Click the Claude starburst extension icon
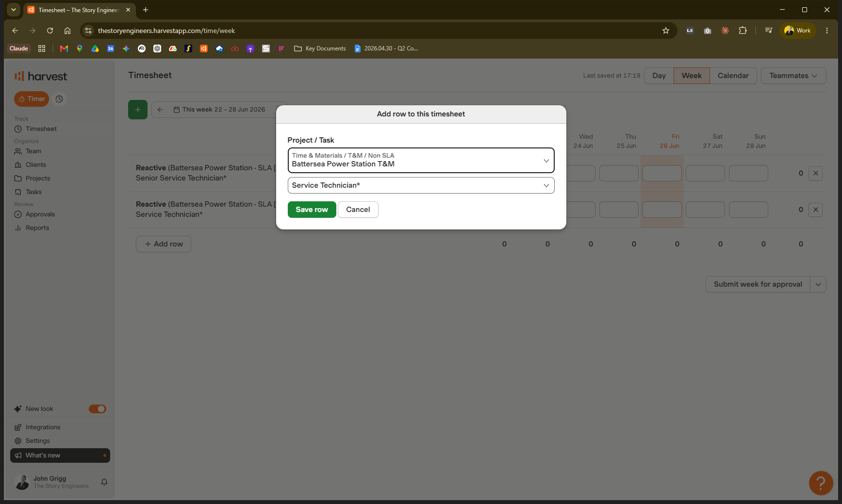This screenshot has width=842, height=504. point(725,31)
